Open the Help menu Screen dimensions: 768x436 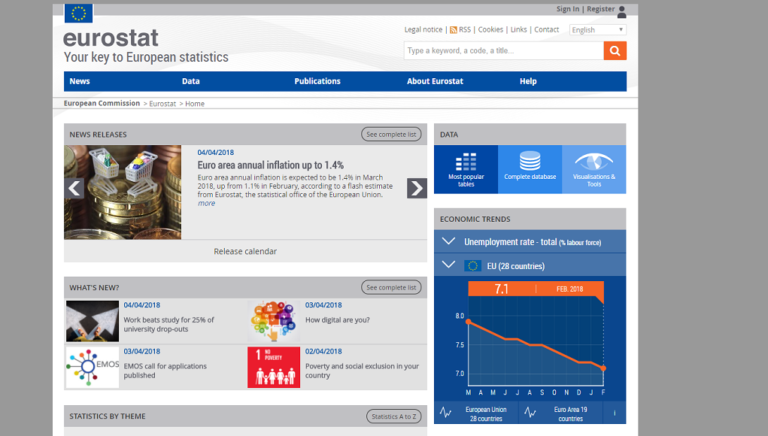[x=528, y=81]
